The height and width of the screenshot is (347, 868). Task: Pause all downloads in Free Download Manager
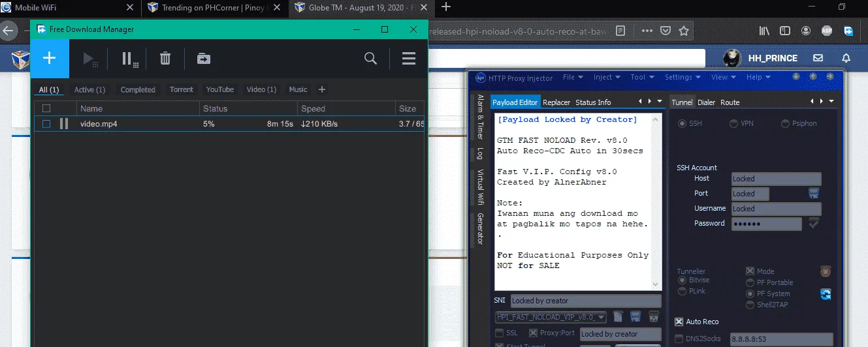coord(130,59)
